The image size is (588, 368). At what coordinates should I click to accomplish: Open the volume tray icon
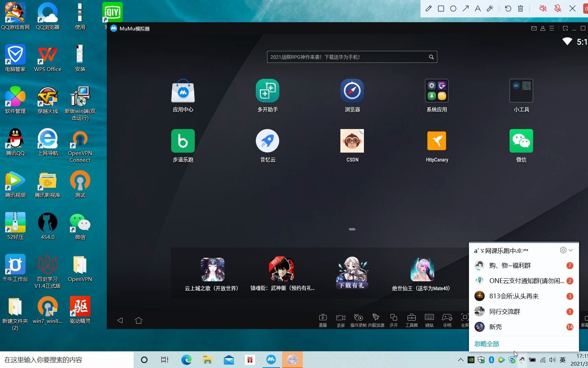point(553,360)
